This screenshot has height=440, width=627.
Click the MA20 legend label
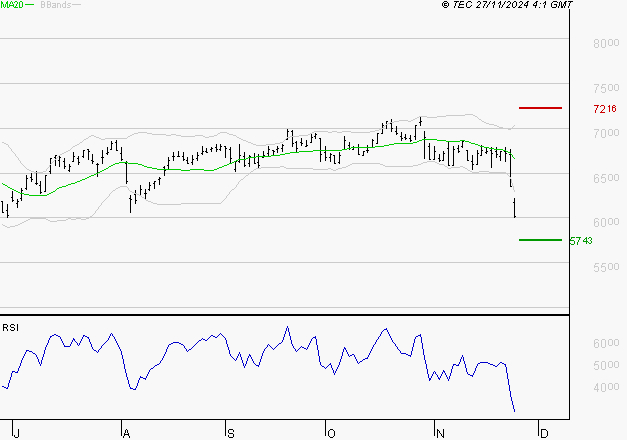11,5
